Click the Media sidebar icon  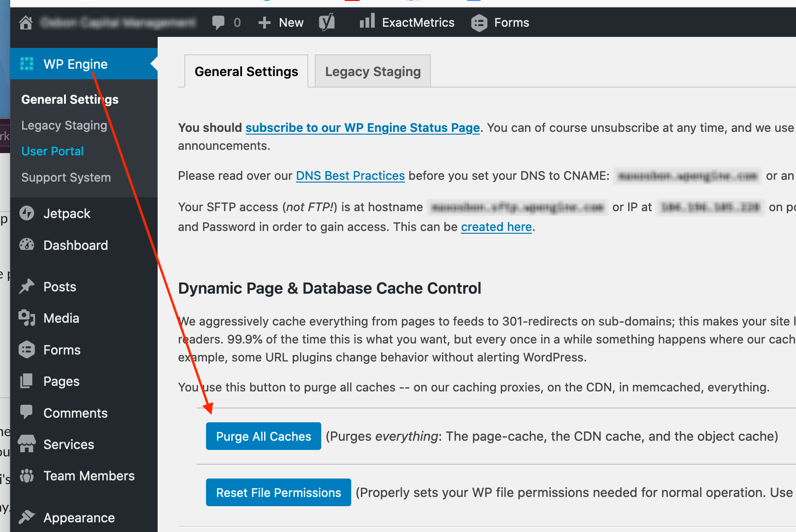(27, 318)
